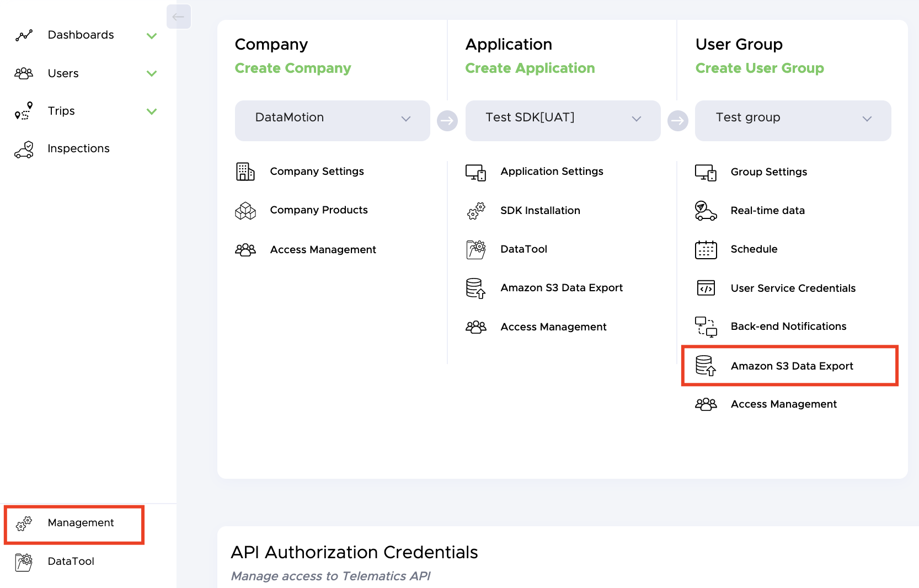Click the Application column DataTool icon
Image resolution: width=919 pixels, height=588 pixels.
click(475, 249)
